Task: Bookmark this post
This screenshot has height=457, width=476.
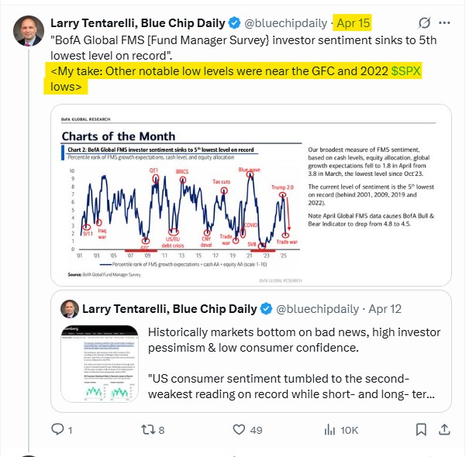Action: [x=421, y=429]
